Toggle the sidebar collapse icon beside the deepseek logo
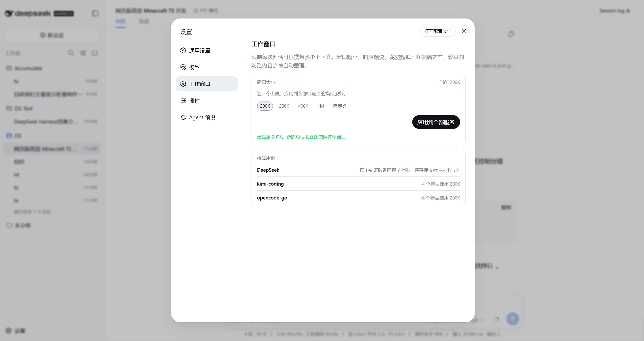 click(95, 13)
